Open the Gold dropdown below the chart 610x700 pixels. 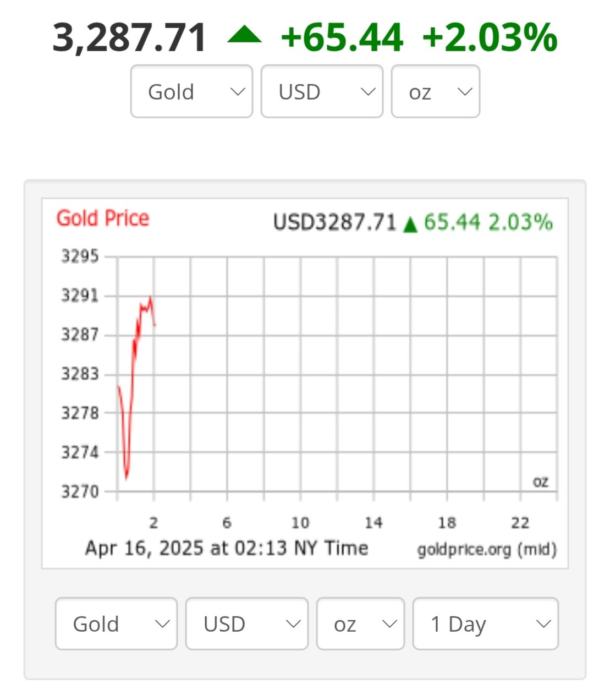pyautogui.click(x=116, y=624)
